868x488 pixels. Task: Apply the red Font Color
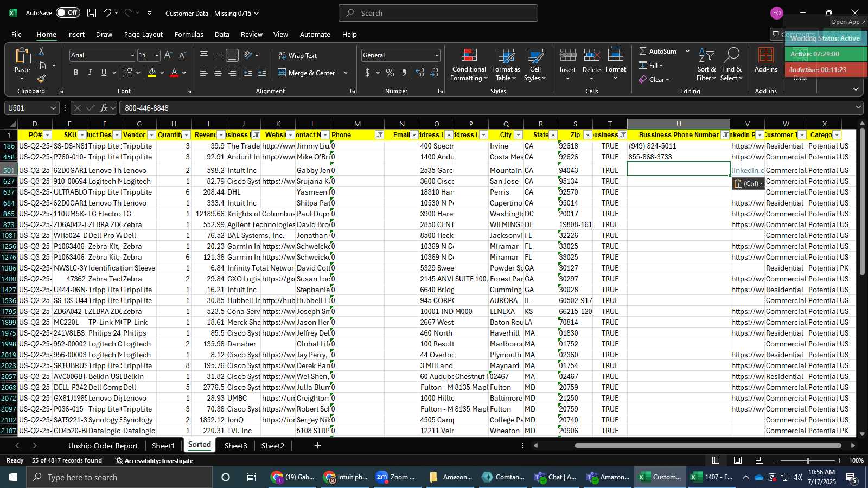point(174,73)
